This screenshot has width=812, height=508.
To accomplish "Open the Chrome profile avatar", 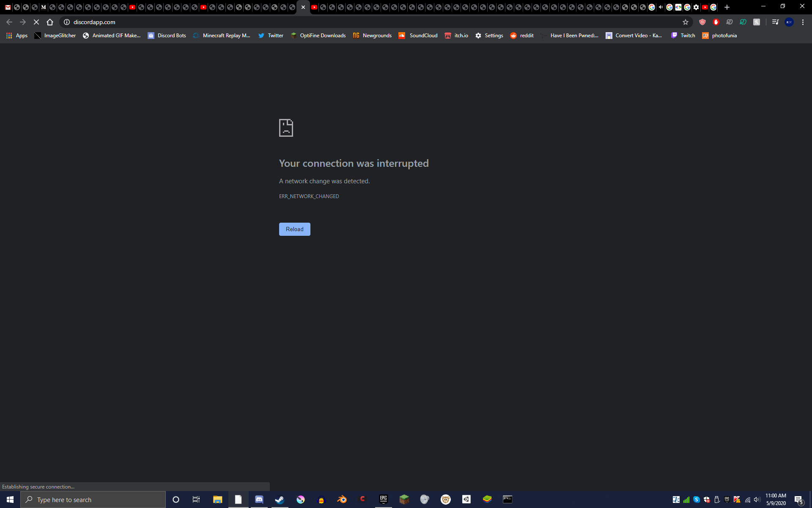I will click(x=789, y=22).
